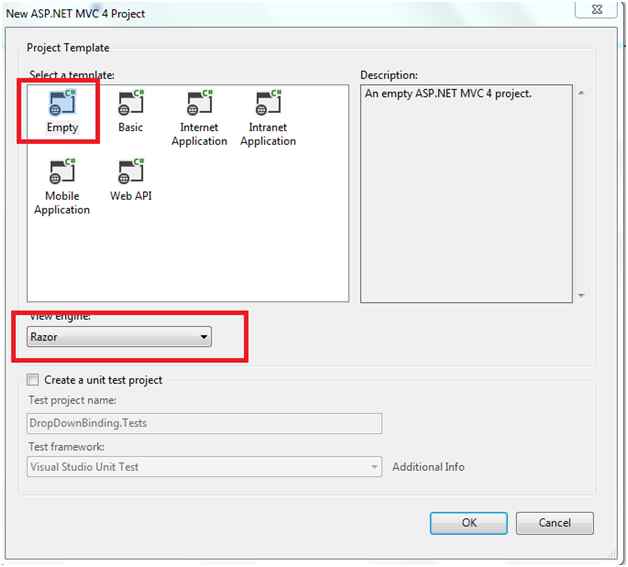
Task: Choose the Internet Application template icon
Action: tap(199, 103)
